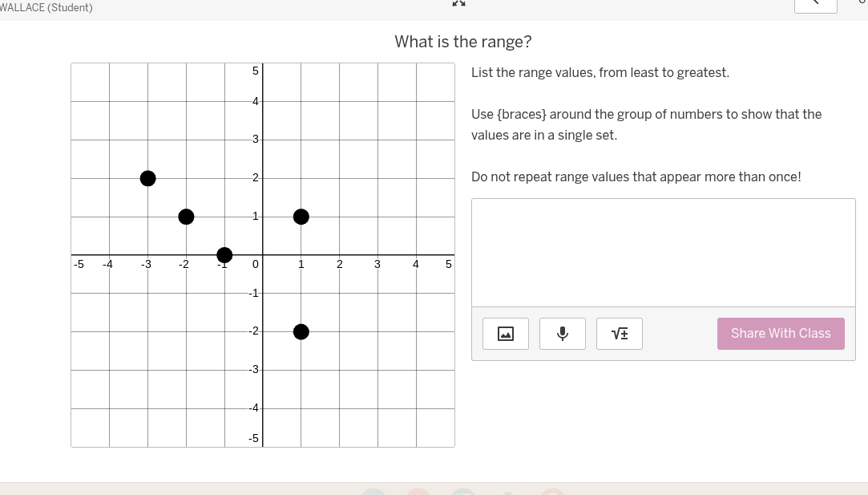868x495 pixels.
Task: Open Google Drive from the bottom dock
Action: pos(507,492)
